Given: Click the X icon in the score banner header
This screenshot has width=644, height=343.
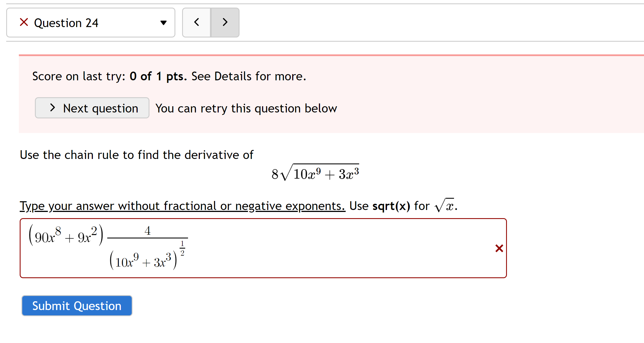Looking at the screenshot, I should coord(24,23).
